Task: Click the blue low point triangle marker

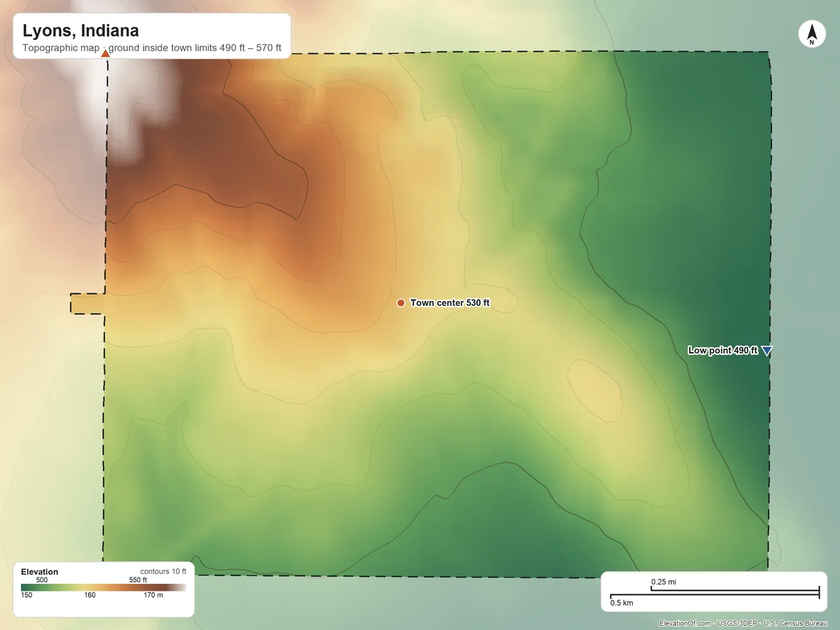Action: coord(766,351)
